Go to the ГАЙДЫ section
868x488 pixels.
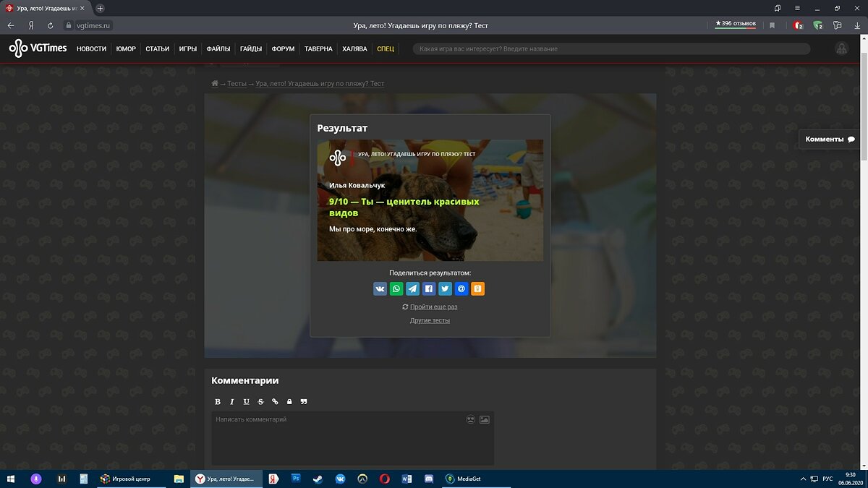pyautogui.click(x=251, y=49)
